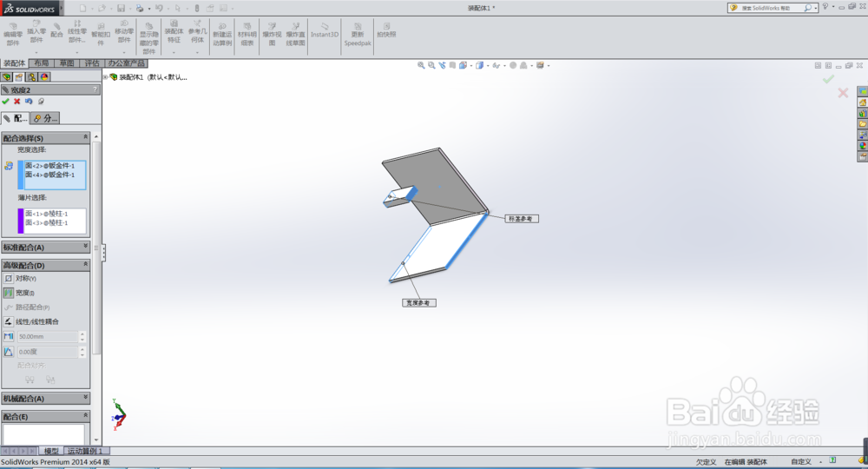Viewport: 868px width, 469px height.
Task: Open the FeatureManager design tree tab
Action: [x=7, y=77]
